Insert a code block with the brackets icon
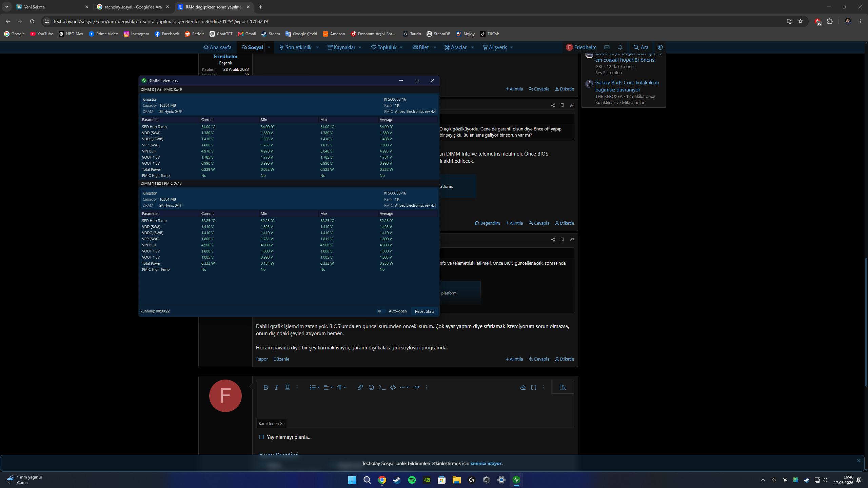 pos(393,387)
